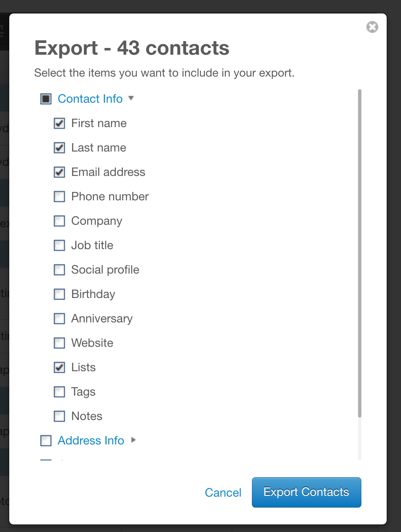The image size is (401, 532).
Task: Click the Cancel link
Action: 223,492
